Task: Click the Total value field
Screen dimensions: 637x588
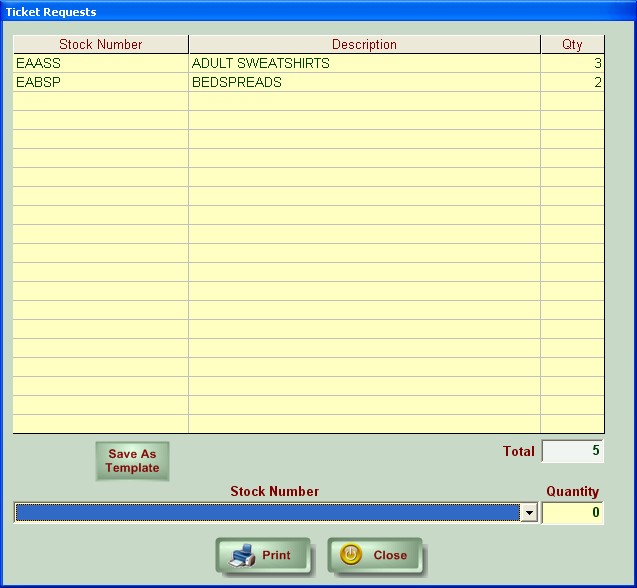Action: click(x=573, y=451)
